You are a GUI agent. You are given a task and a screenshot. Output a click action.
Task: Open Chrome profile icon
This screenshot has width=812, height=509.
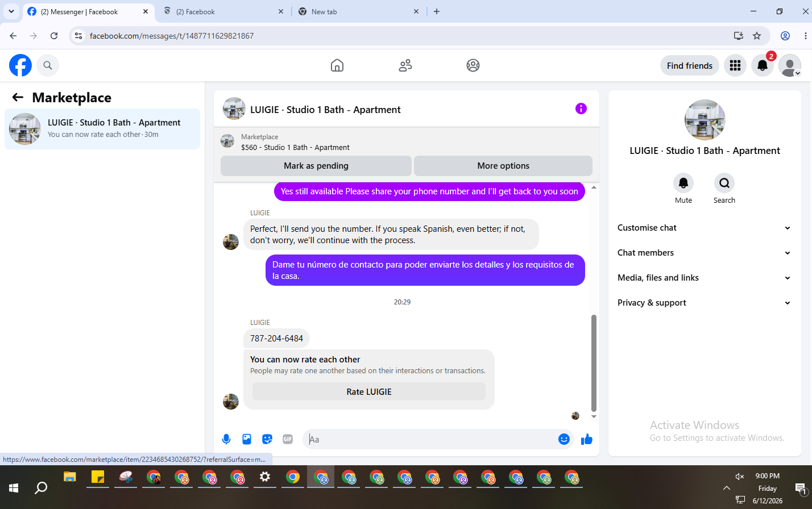coord(785,36)
